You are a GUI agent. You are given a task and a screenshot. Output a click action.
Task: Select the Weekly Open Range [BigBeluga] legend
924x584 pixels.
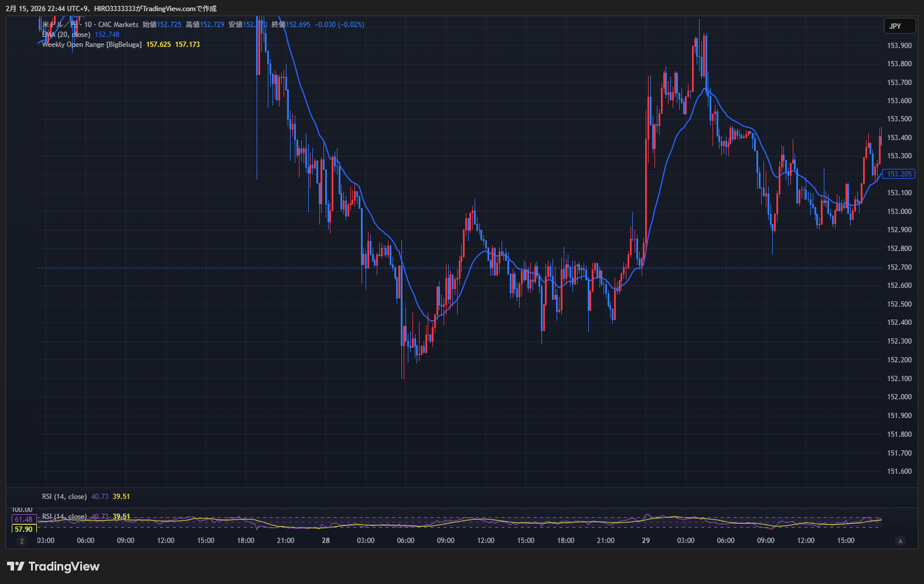(x=91, y=45)
